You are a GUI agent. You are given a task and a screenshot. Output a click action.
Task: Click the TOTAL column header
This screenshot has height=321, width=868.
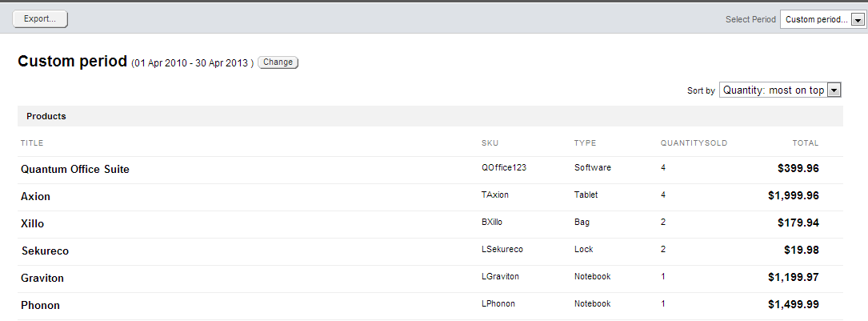point(806,143)
